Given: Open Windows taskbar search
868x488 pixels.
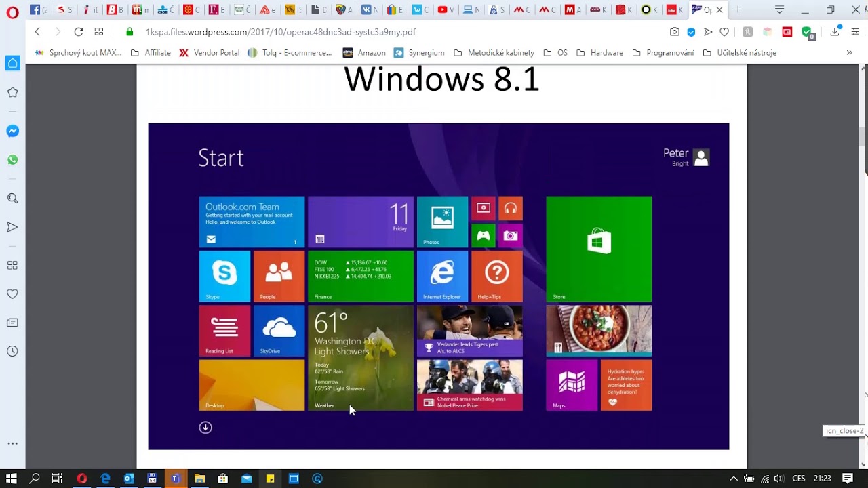Looking at the screenshot, I should [35, 479].
